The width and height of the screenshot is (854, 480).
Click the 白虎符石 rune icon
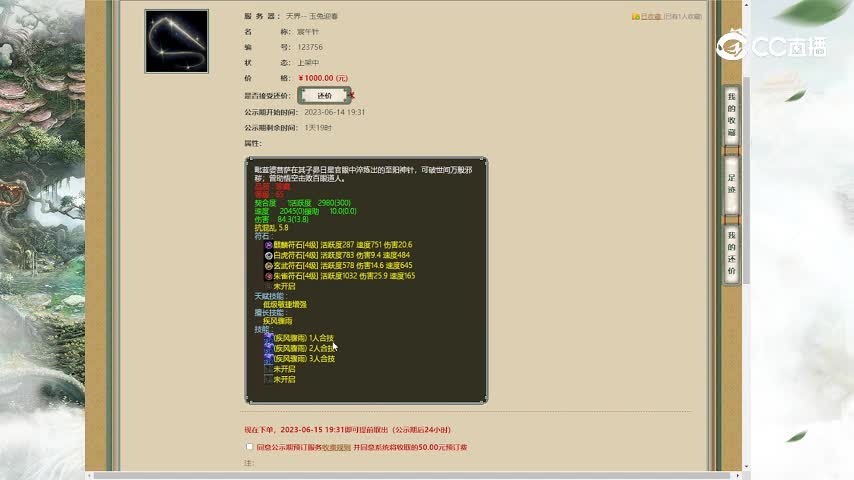pyautogui.click(x=269, y=256)
